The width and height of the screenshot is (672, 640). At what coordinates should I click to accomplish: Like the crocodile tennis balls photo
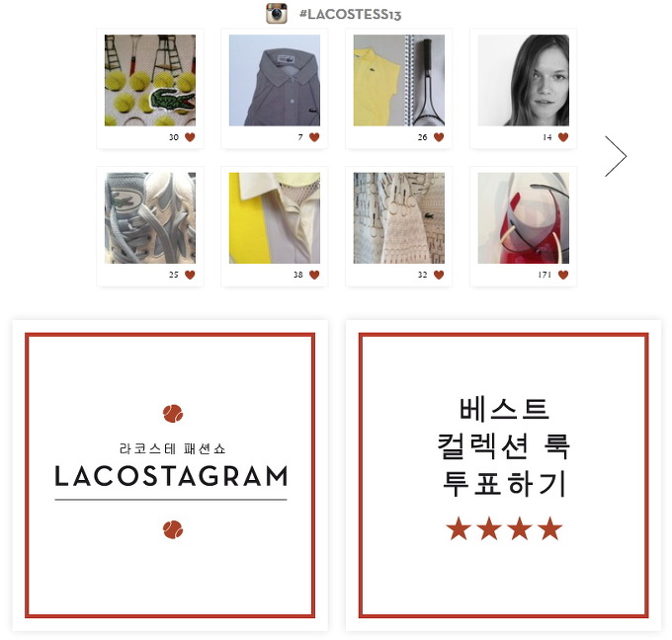(x=190, y=137)
